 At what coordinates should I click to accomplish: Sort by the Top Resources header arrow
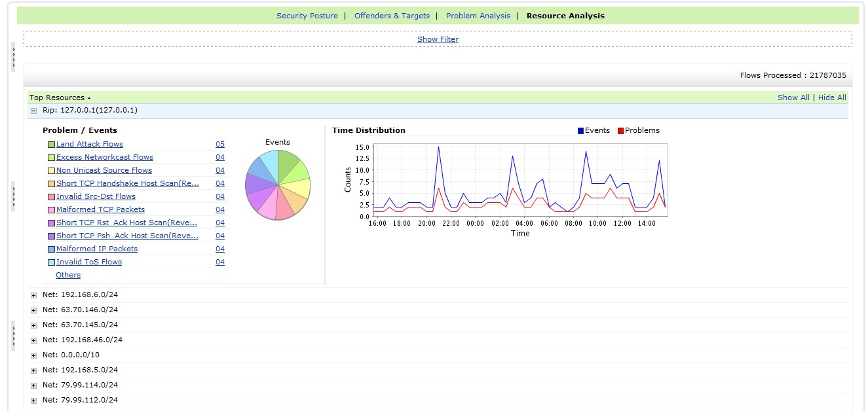pyautogui.click(x=89, y=98)
